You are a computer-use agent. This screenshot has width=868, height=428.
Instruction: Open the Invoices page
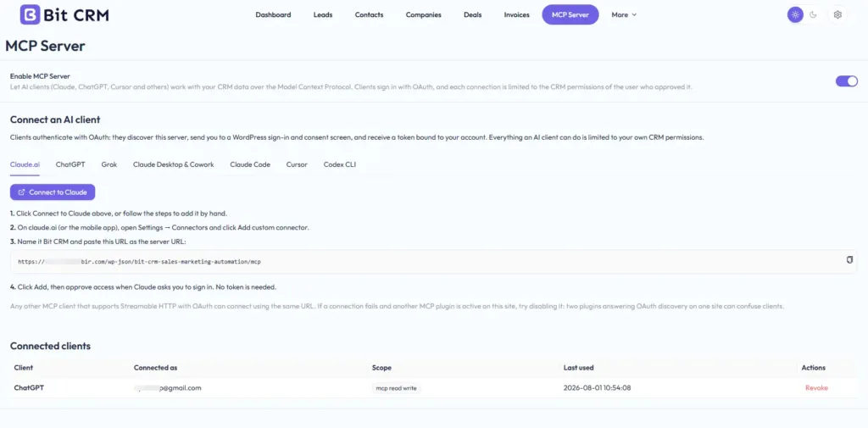pos(516,15)
